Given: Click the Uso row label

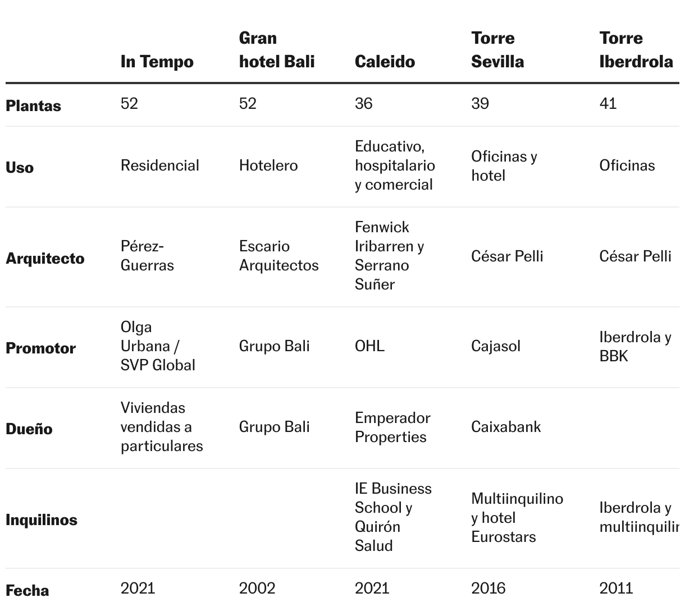Looking at the screenshot, I should pyautogui.click(x=20, y=168).
